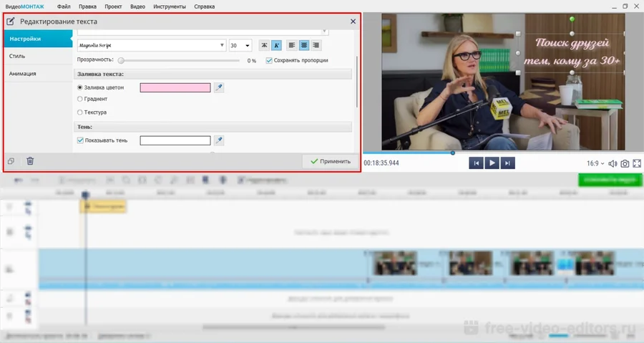Image resolution: width=644 pixels, height=343 pixels.
Task: Align text to the right
Action: pyautogui.click(x=315, y=45)
